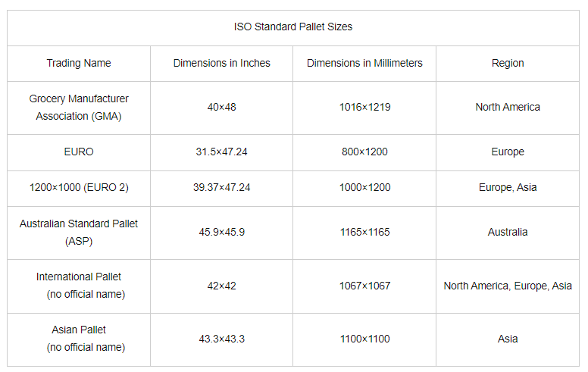This screenshot has width=588, height=372.
Task: Click the 1016×1219 millimeters cell
Action: tap(364, 107)
